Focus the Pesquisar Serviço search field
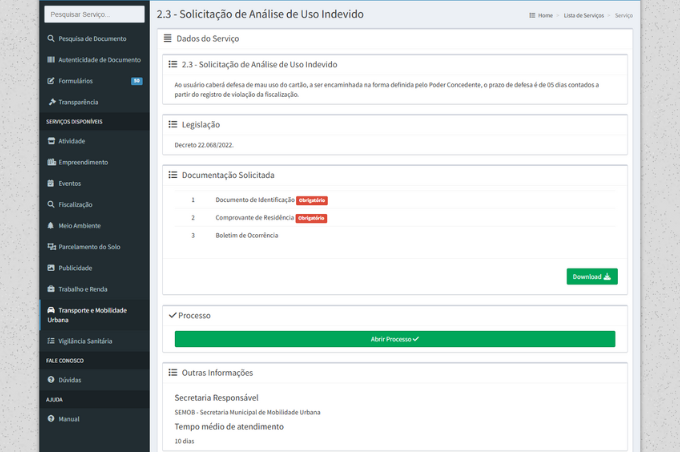This screenshot has height=452, width=680. tap(94, 14)
